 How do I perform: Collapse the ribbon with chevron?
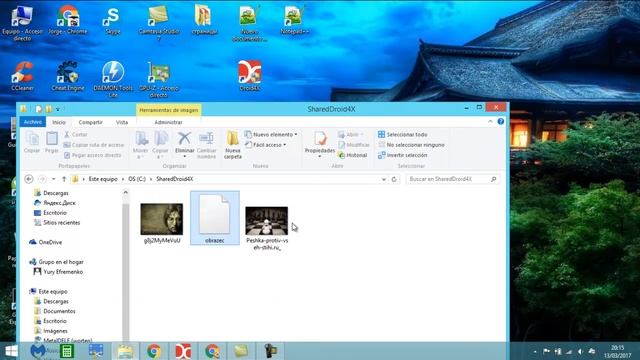[x=490, y=122]
